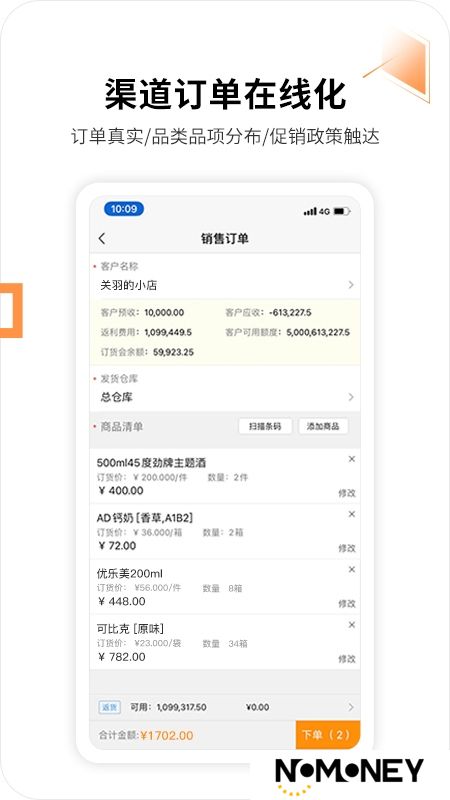The image size is (450, 800).
Task: Tap subtotal ¥ 782.00
Action: pyautogui.click(x=122, y=657)
